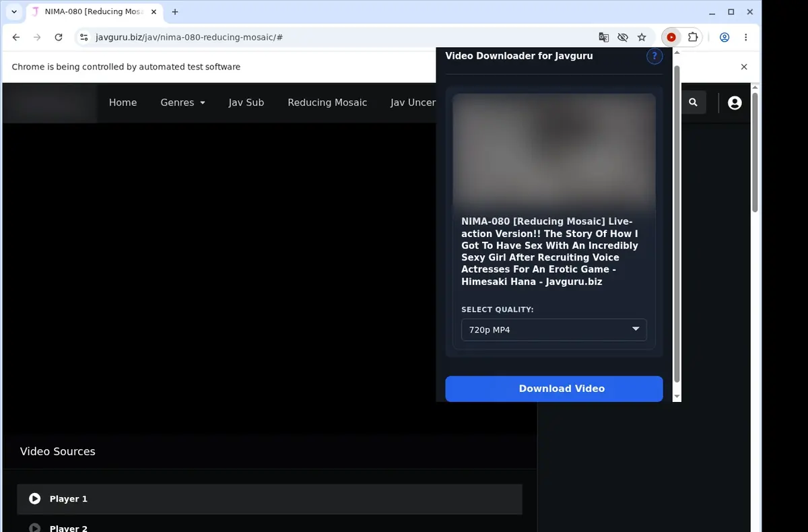Click the video title text in popup
This screenshot has height=532, width=808.
549,252
